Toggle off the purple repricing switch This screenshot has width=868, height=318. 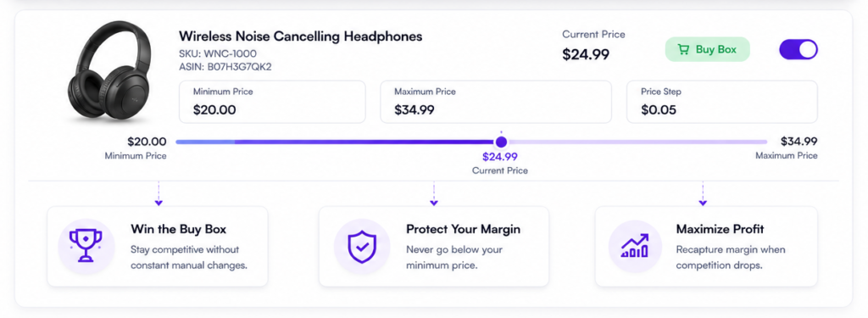click(x=798, y=50)
